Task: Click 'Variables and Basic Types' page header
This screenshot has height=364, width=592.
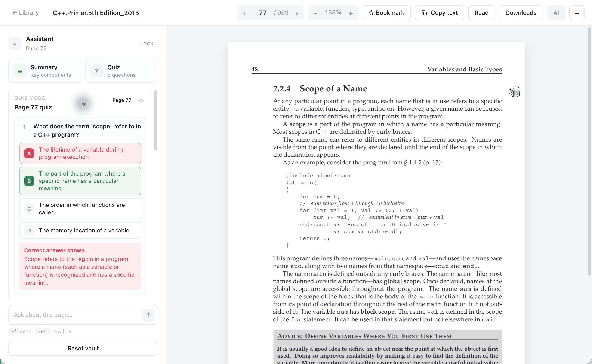Action: [464, 69]
